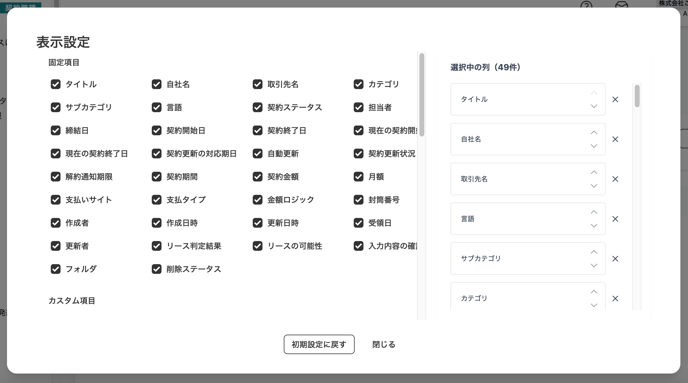Toggle the 月額 checkbox

point(358,176)
